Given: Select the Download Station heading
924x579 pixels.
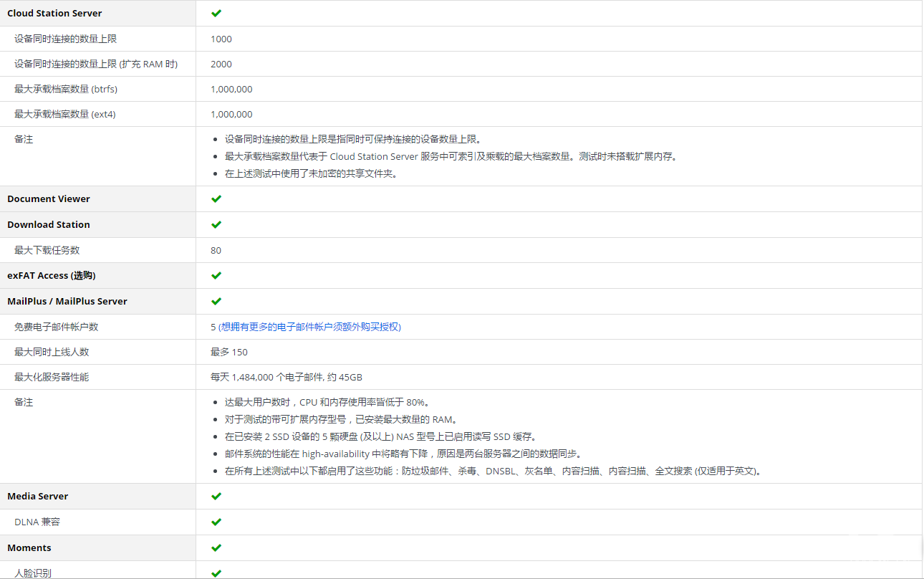Looking at the screenshot, I should point(49,224).
